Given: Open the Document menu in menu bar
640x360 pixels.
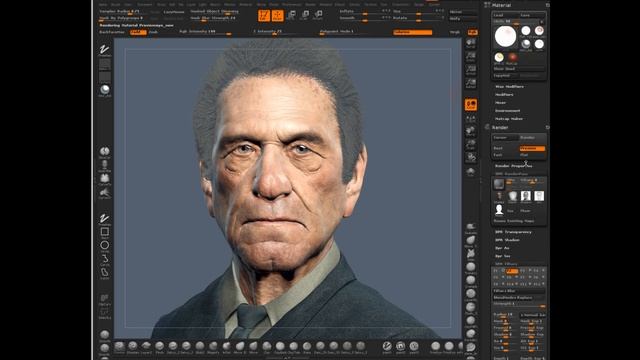Looking at the screenshot, I should (144, 4).
